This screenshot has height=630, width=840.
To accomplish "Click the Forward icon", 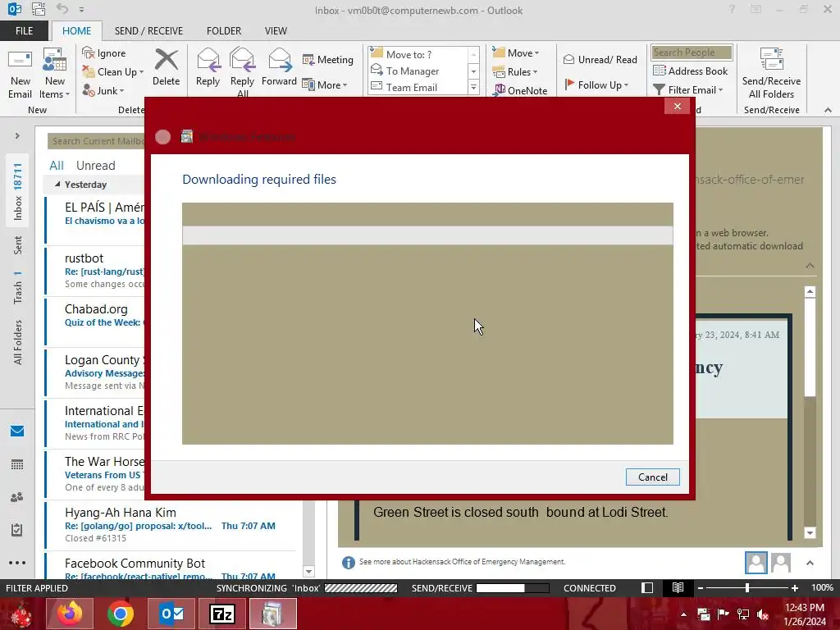I will 279,60.
